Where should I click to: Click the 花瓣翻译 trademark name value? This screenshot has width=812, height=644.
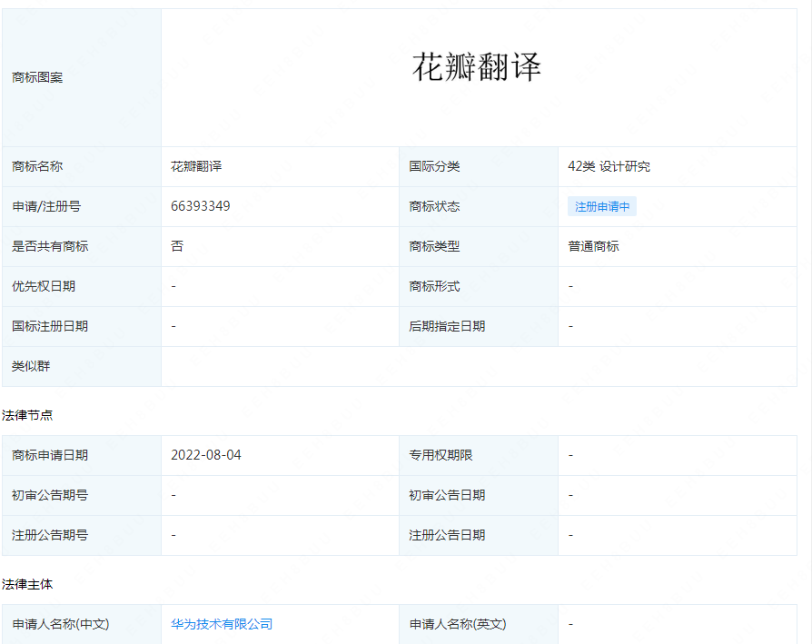tap(196, 166)
